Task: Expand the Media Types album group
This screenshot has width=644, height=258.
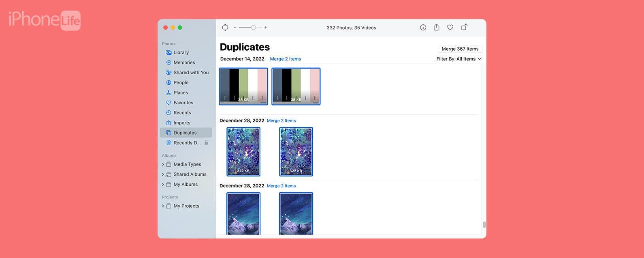Action: click(x=163, y=164)
